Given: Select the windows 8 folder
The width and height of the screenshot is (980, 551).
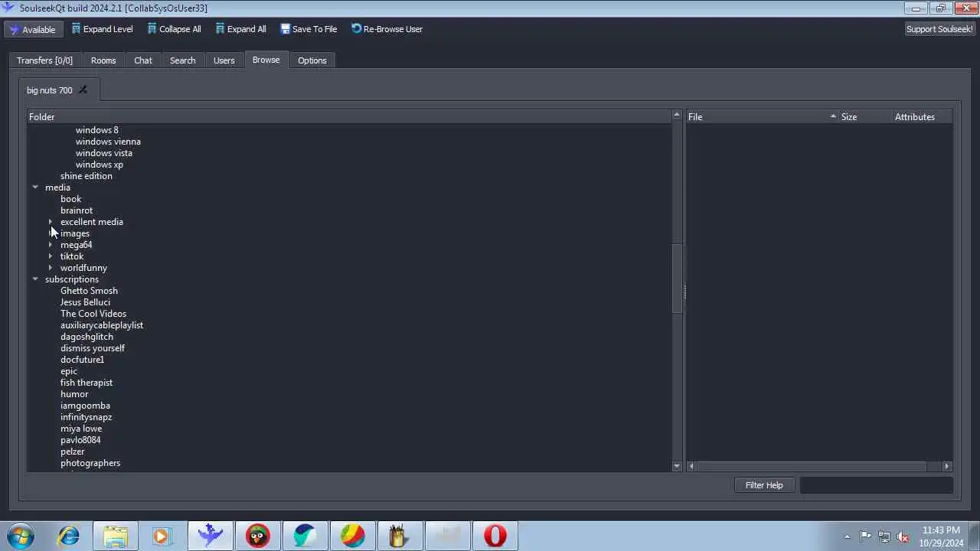Looking at the screenshot, I should tap(97, 130).
